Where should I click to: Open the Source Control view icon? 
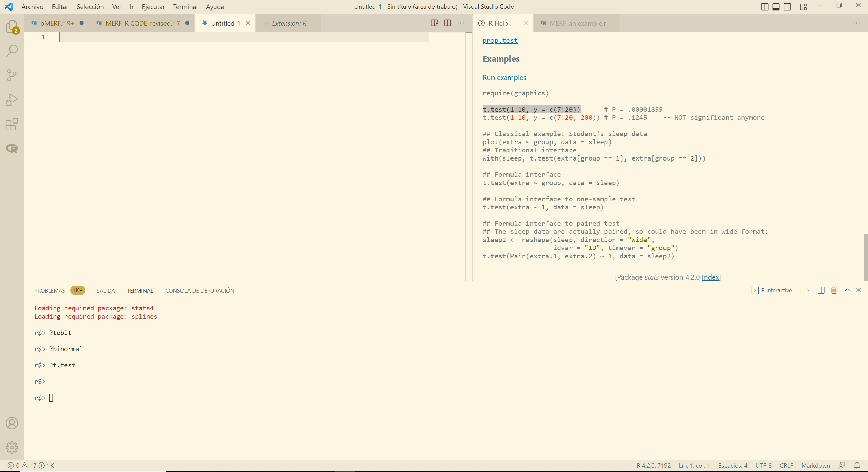click(12, 75)
